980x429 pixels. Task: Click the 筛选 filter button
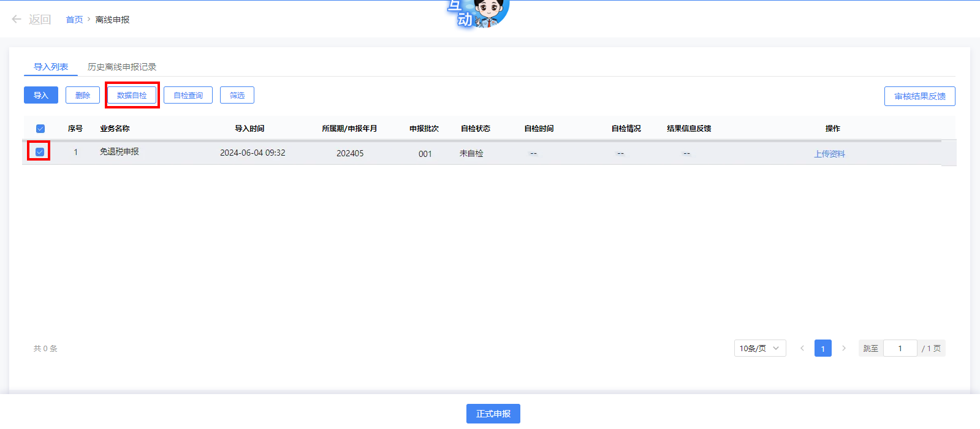[x=237, y=95]
